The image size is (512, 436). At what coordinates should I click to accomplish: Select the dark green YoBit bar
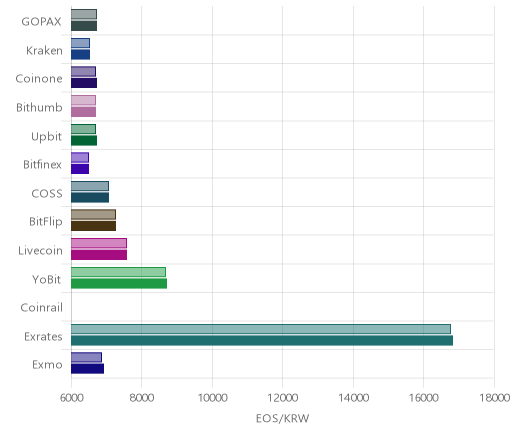[x=119, y=284]
